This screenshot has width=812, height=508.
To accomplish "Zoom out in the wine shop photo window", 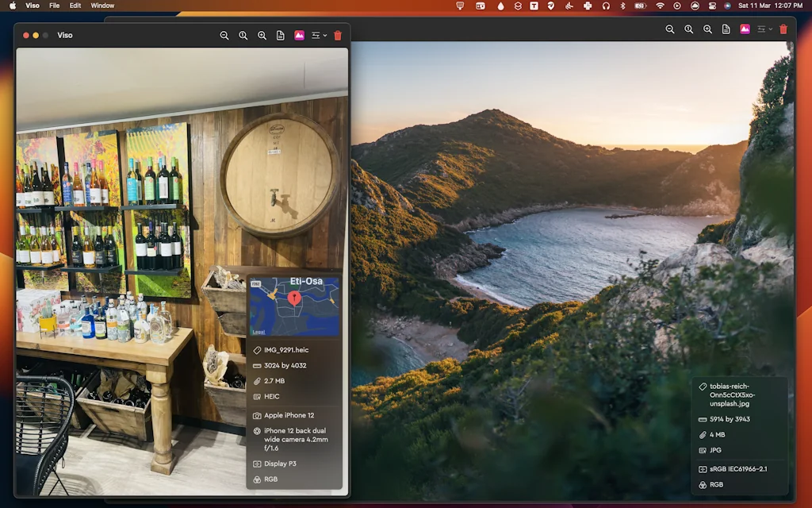I will 224,36.
